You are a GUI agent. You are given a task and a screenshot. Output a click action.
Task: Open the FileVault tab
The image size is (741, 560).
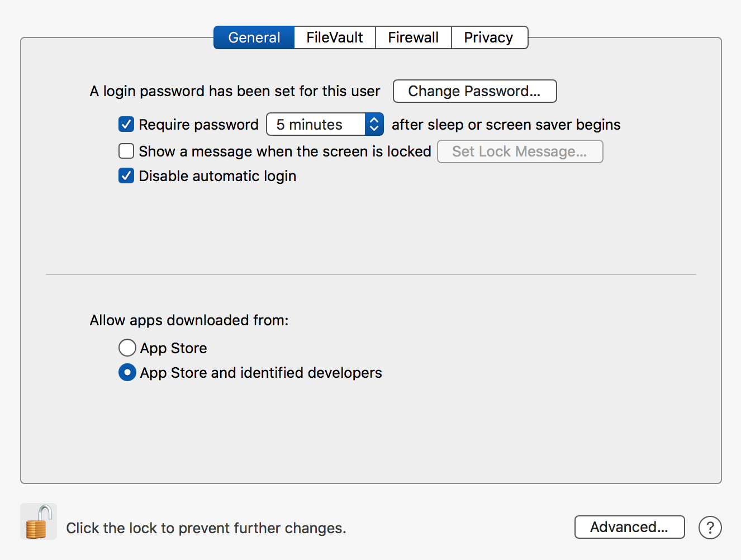point(335,37)
